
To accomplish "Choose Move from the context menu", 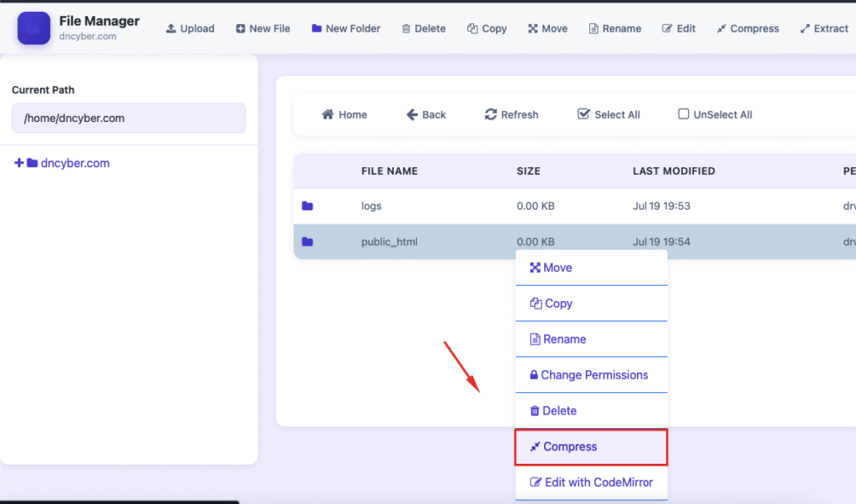I will pos(591,267).
